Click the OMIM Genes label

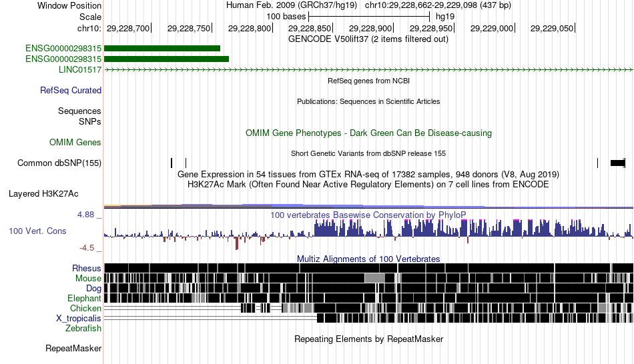coord(75,142)
